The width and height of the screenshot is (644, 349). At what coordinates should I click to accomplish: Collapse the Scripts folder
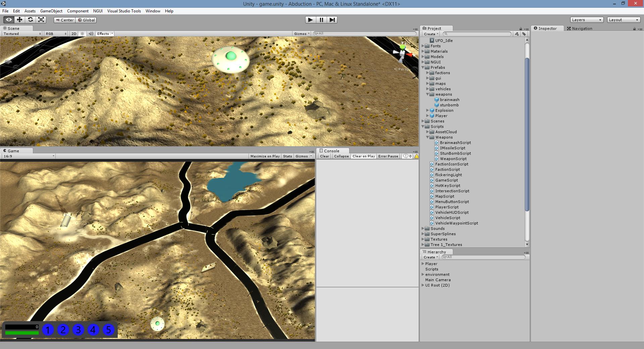point(423,127)
